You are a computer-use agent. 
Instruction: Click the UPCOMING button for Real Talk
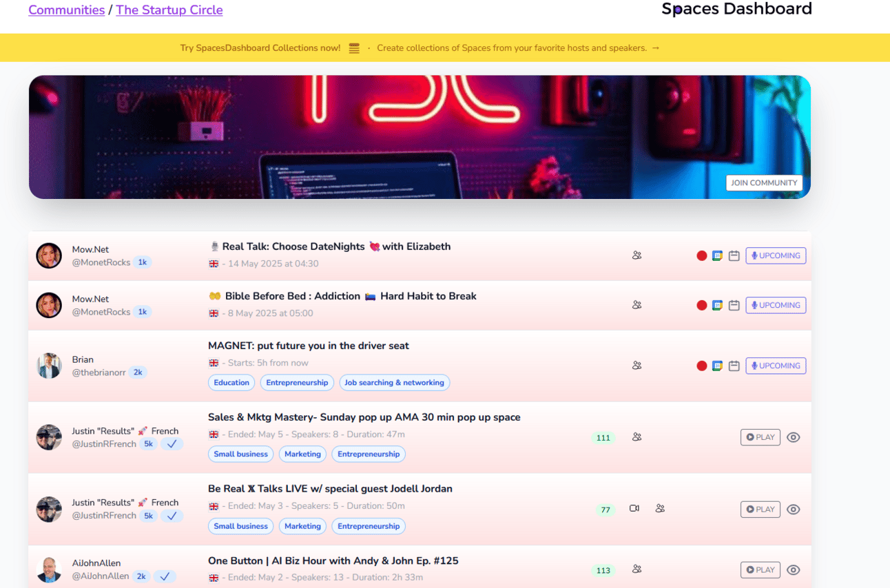776,255
